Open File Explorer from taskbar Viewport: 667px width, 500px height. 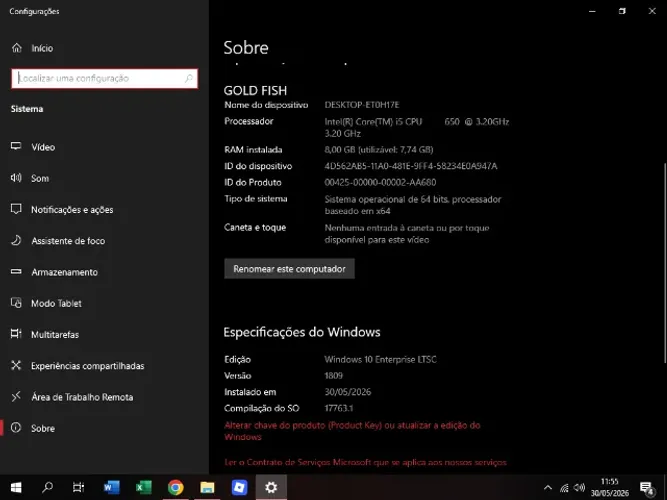coord(207,487)
